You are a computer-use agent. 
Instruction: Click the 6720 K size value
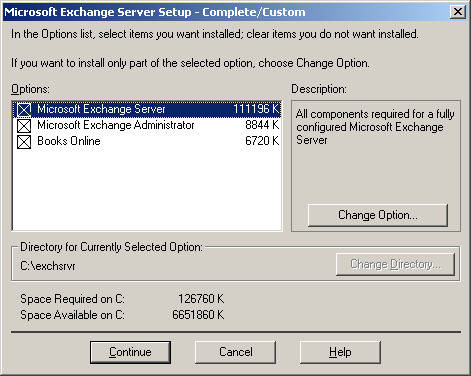[262, 141]
